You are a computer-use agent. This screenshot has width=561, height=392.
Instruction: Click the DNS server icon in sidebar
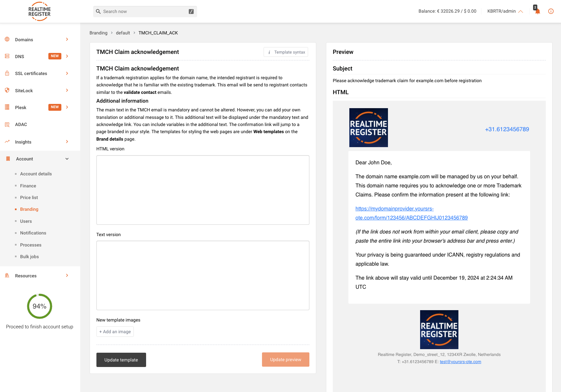coord(7,56)
